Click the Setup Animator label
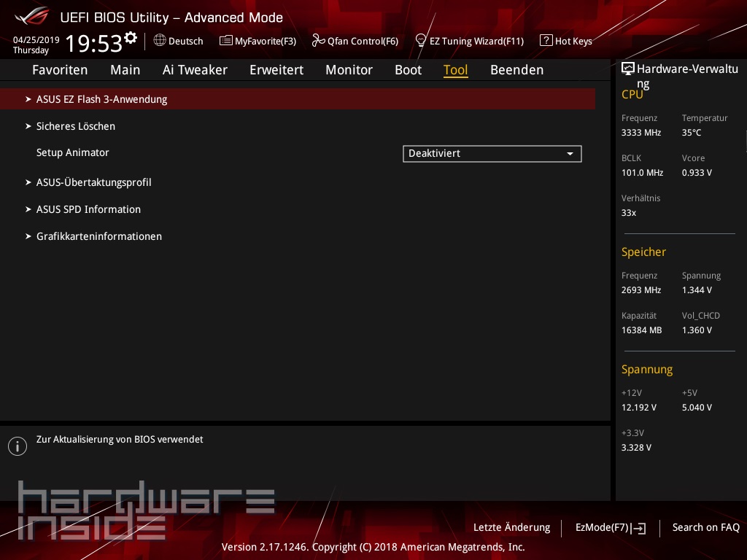The image size is (747, 560). click(x=73, y=153)
